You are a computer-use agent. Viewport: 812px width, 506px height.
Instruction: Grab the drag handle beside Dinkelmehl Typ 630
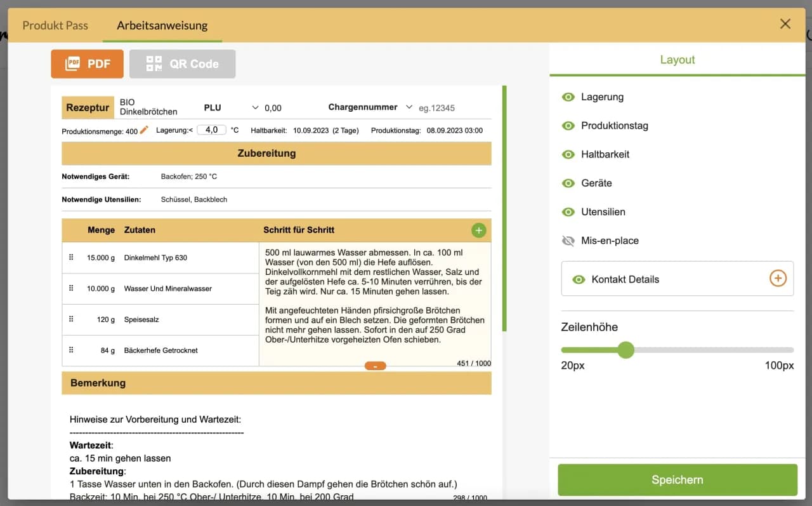point(71,257)
